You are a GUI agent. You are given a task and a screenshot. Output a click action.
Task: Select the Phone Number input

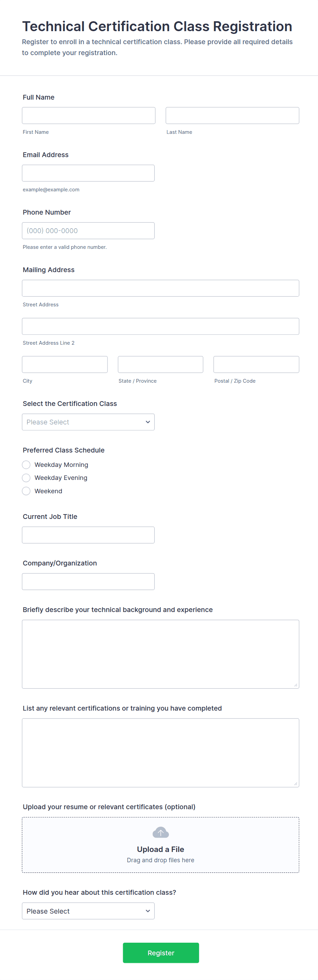[88, 231]
